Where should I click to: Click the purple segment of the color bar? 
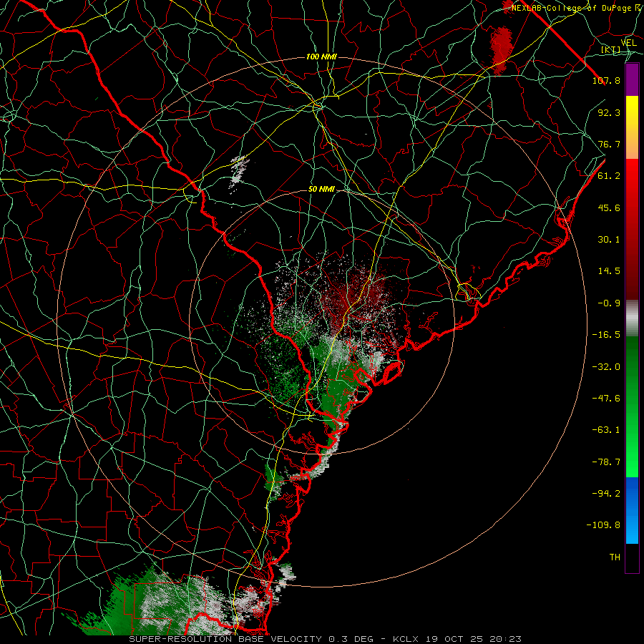[x=632, y=80]
